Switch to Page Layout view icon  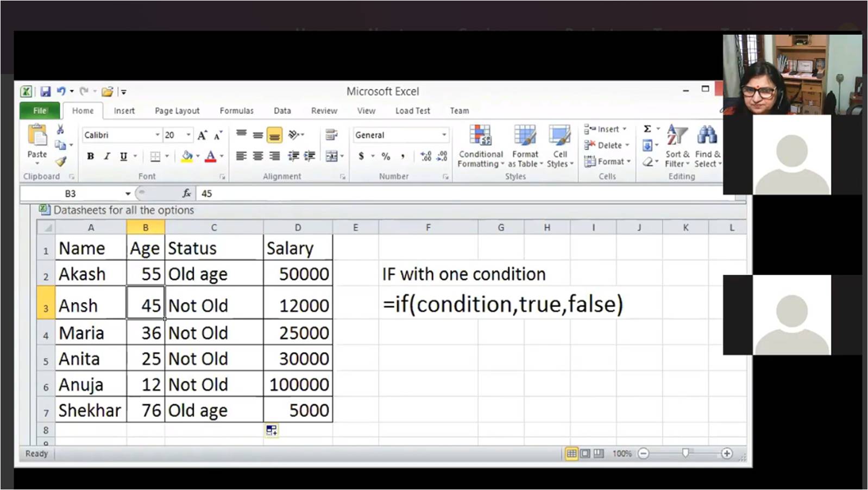point(585,453)
